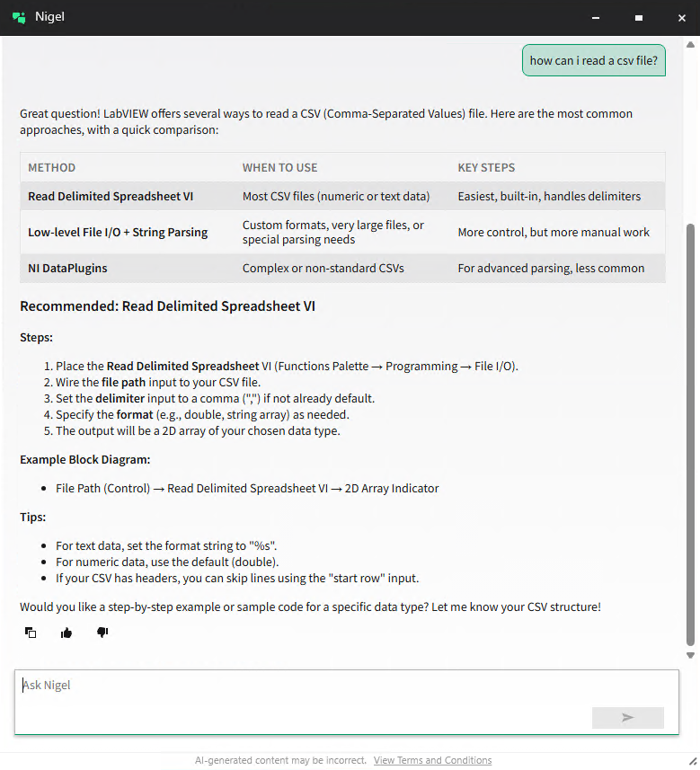Image resolution: width=700 pixels, height=770 pixels.
Task: Click step 1 'Place the Read Delimited Spreadsheet VI'
Action: [x=287, y=366]
